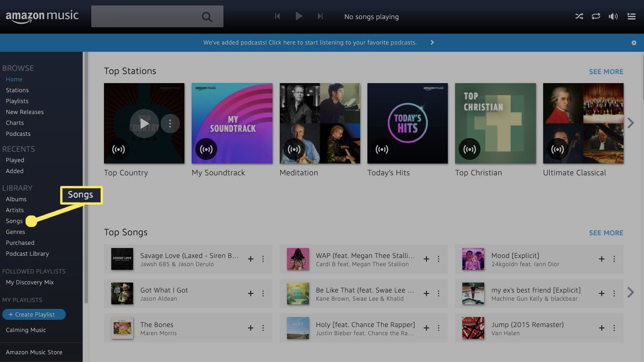Open Playlists in sidebar
The image size is (644, 362).
tap(17, 101)
